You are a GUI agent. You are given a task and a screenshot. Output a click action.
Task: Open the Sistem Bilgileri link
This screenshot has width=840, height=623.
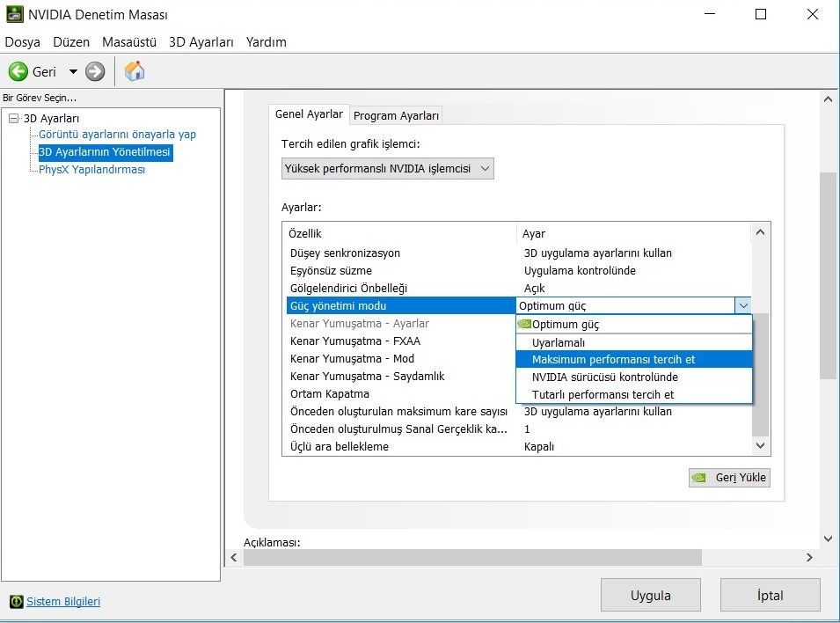[x=63, y=602]
